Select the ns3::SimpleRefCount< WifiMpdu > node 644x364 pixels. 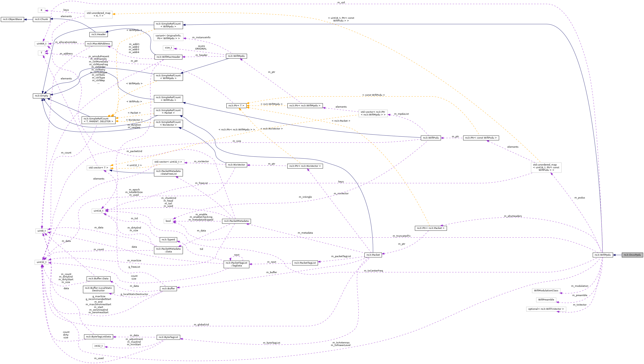pyautogui.click(x=168, y=77)
